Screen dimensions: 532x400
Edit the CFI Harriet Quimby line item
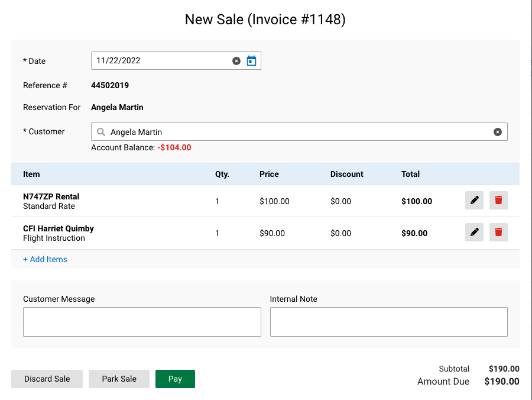pos(474,233)
